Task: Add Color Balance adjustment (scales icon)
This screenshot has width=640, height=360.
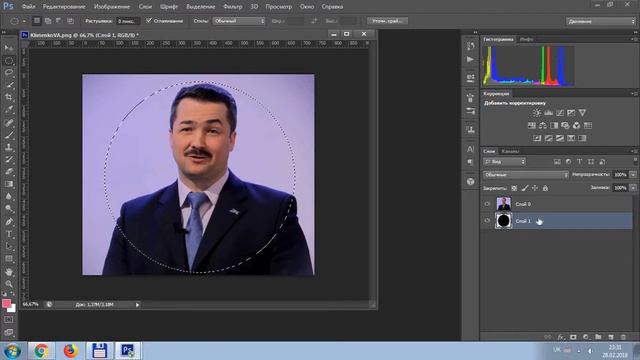Action: point(543,125)
